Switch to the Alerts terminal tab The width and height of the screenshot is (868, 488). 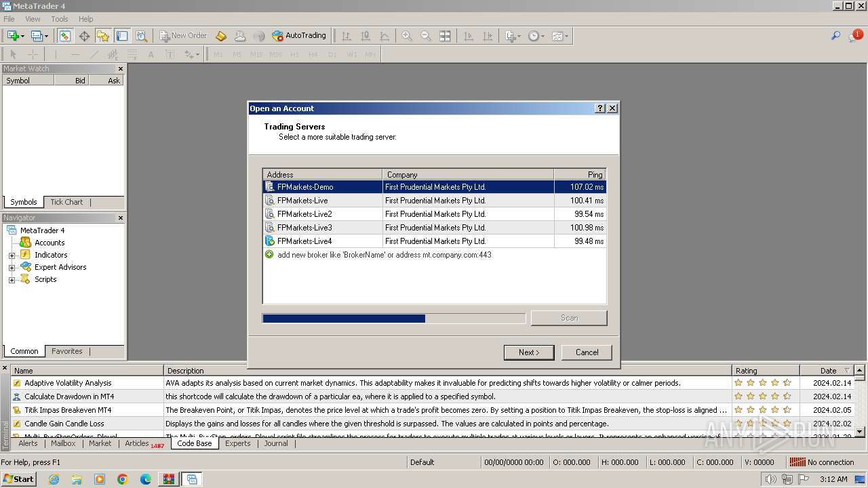click(28, 443)
